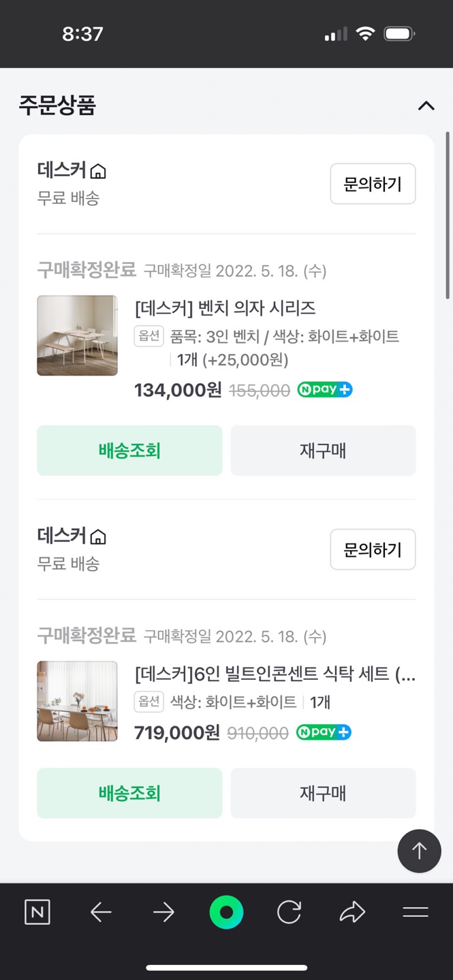Tap the green circle search button
The width and height of the screenshot is (453, 980).
[226, 913]
